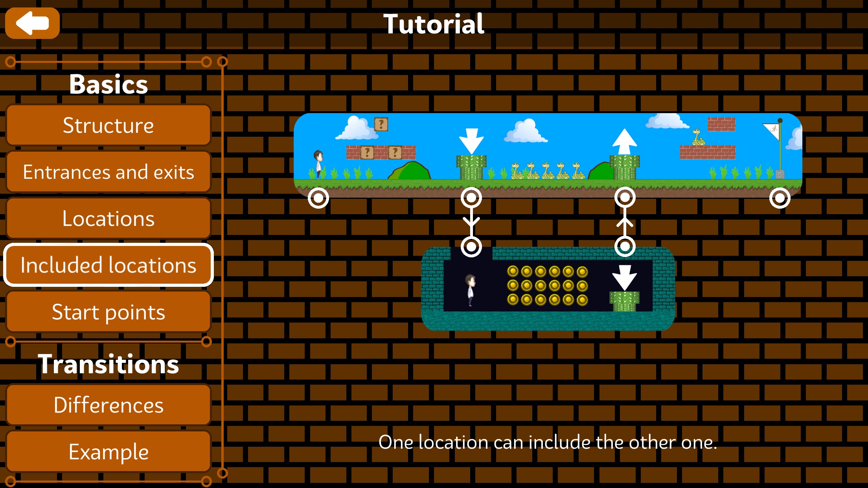Select the Structure tutorial section
This screenshot has height=488, width=868.
coord(108,126)
